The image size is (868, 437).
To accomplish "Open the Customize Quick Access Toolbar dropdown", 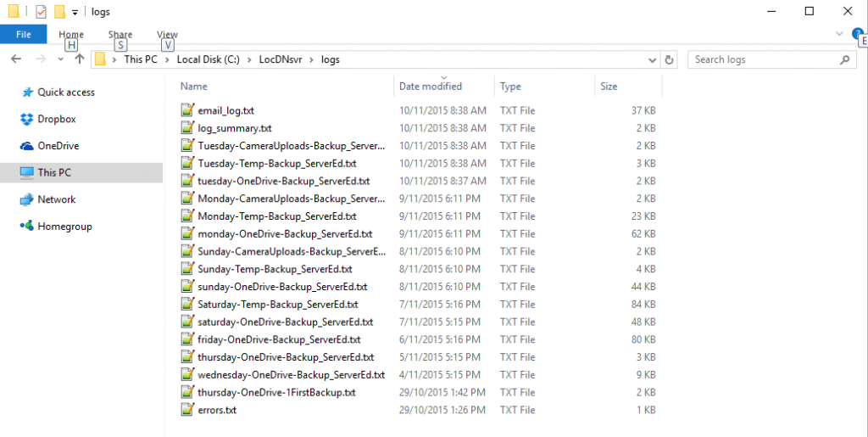I will [x=75, y=13].
